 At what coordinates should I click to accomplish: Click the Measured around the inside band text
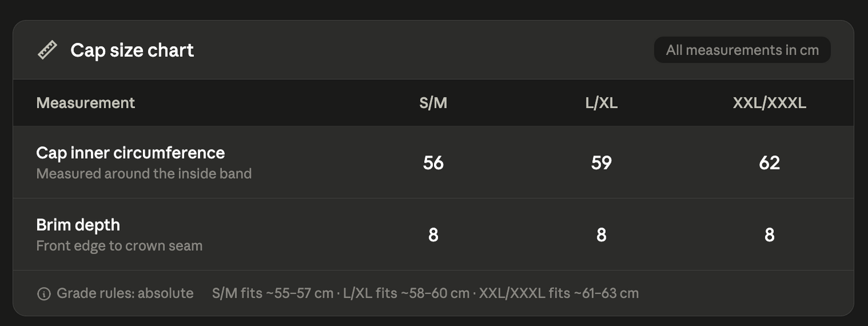(144, 174)
